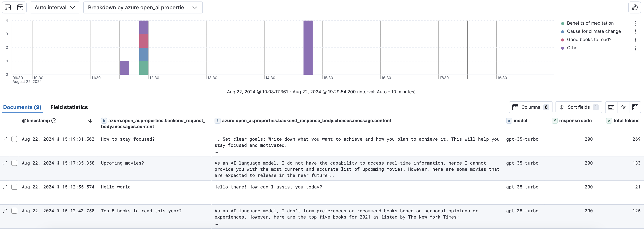Select the Documents tab

click(x=22, y=107)
